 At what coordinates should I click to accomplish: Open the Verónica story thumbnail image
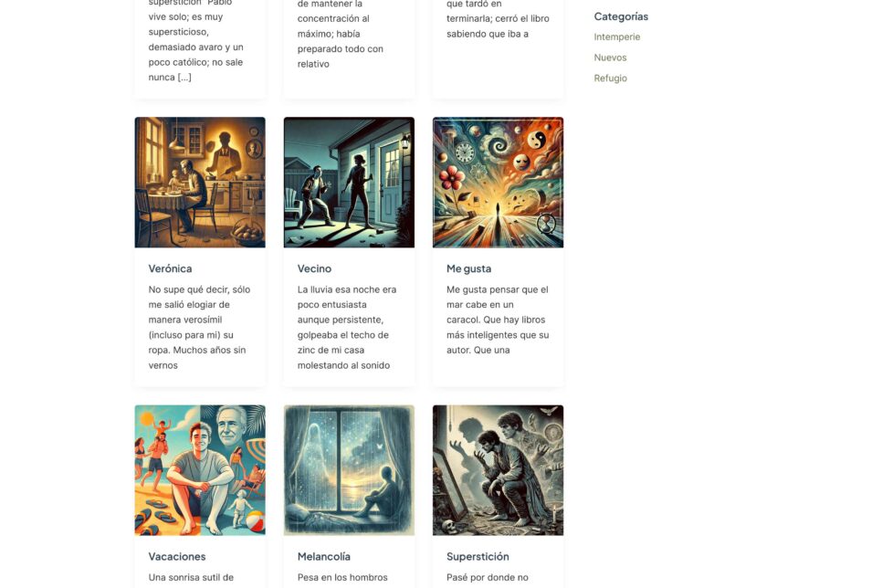pos(200,183)
